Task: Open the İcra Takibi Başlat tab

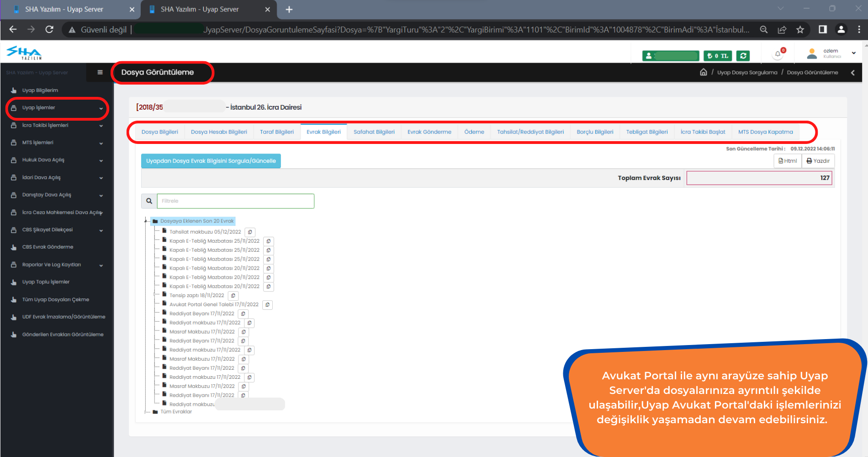Action: [703, 132]
